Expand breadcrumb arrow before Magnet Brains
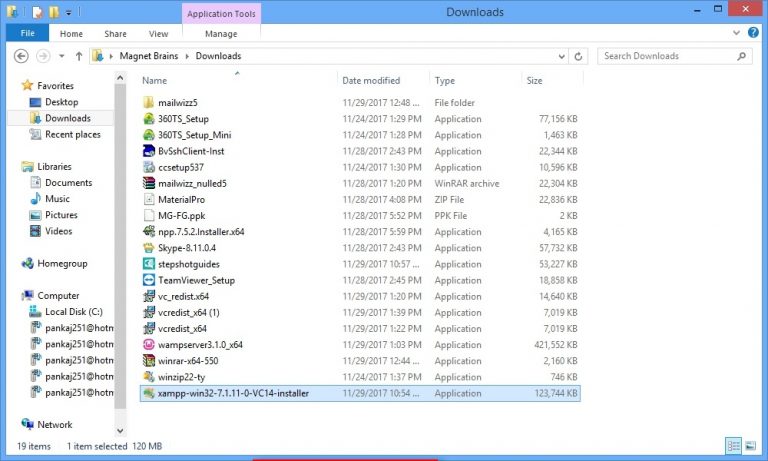This screenshot has width=768, height=461. tap(111, 56)
